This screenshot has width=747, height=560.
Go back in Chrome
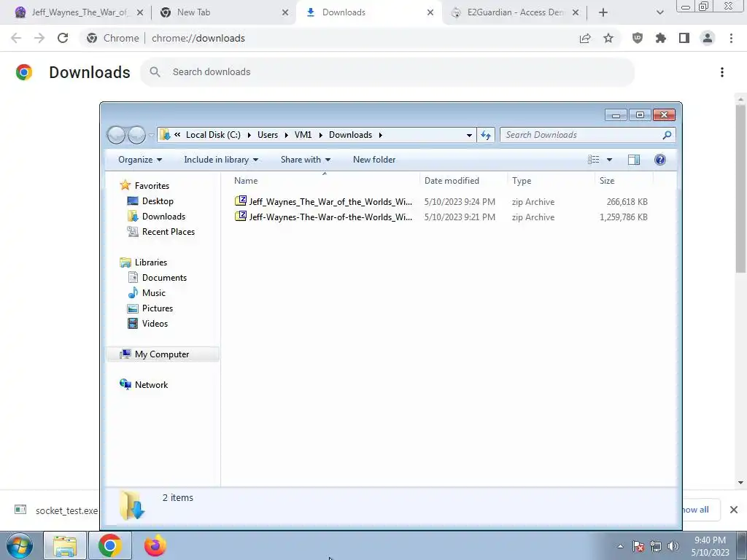(16, 38)
